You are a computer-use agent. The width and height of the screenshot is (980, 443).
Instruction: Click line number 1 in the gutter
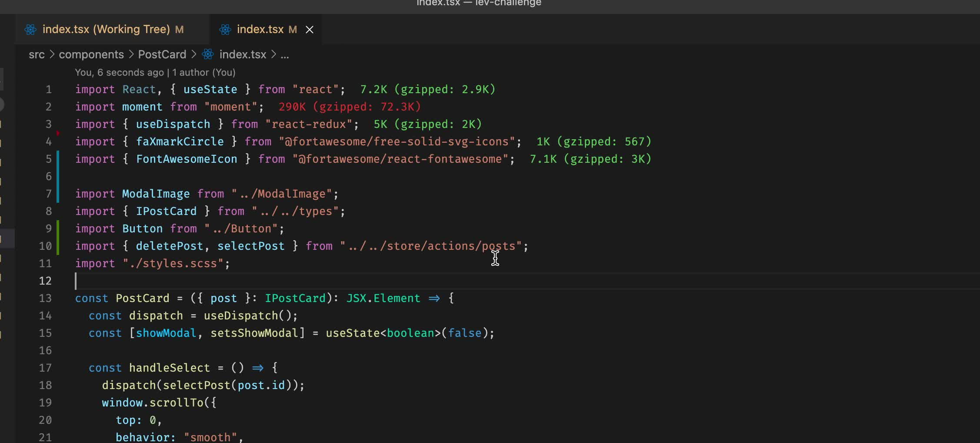(x=49, y=89)
